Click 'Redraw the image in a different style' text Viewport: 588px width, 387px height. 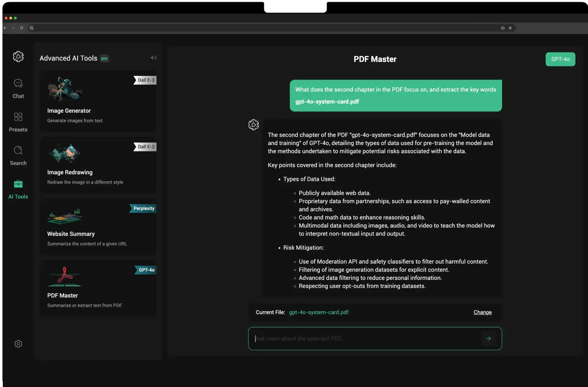85,182
